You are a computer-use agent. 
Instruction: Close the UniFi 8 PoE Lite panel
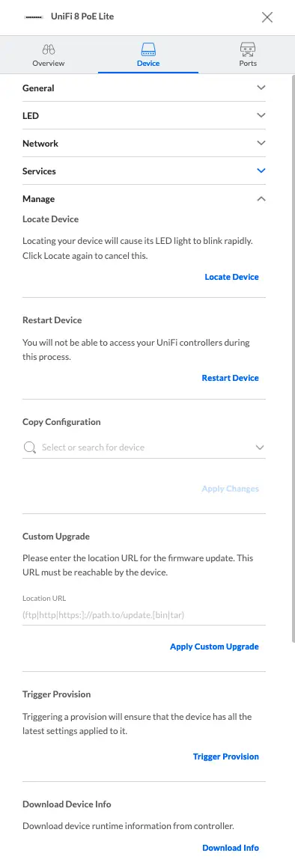267,17
